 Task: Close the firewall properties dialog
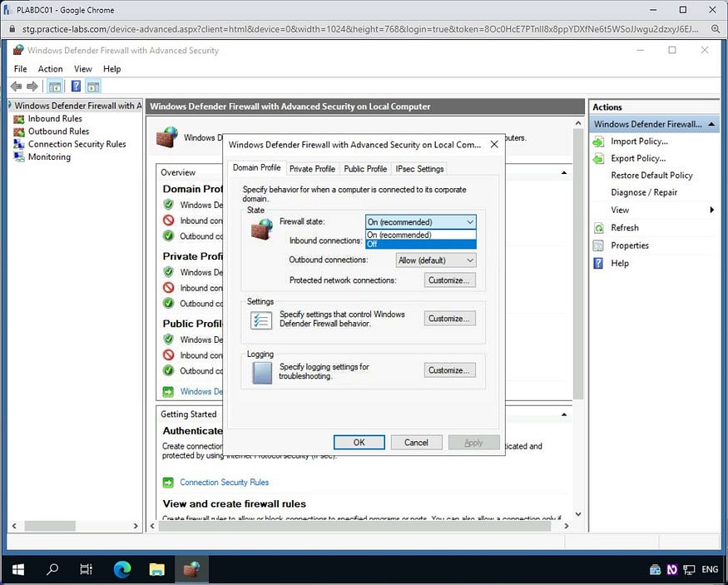(x=494, y=145)
